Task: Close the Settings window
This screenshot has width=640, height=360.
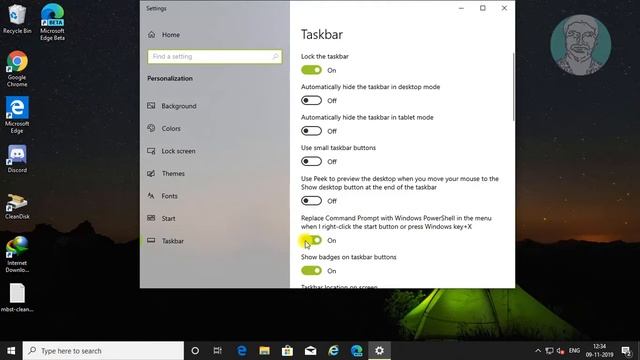Action: click(x=504, y=8)
